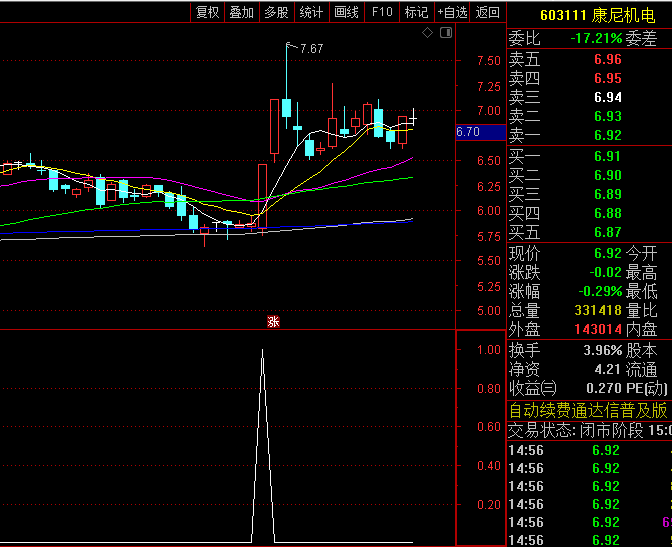Select 买五 price 6.87
Screen dimensions: 672x547
click(x=608, y=232)
